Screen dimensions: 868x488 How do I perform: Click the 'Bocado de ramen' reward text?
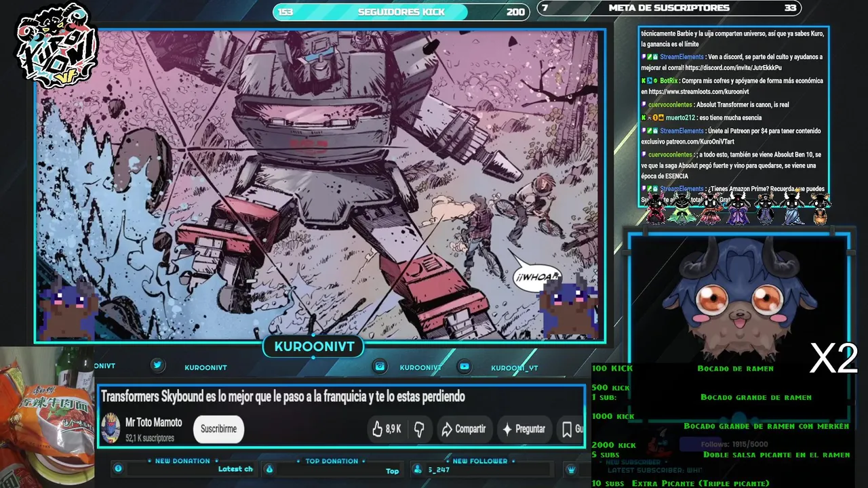point(735,368)
